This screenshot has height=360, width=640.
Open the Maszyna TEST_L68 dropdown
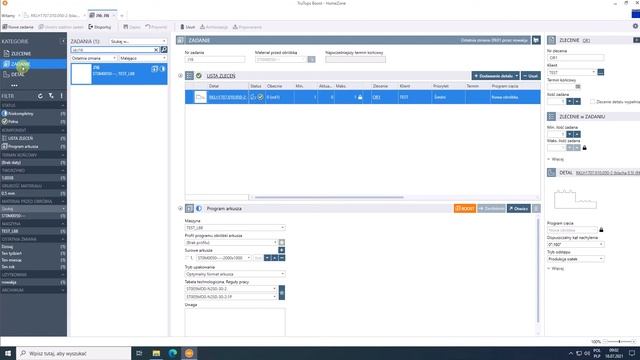[x=235, y=228]
